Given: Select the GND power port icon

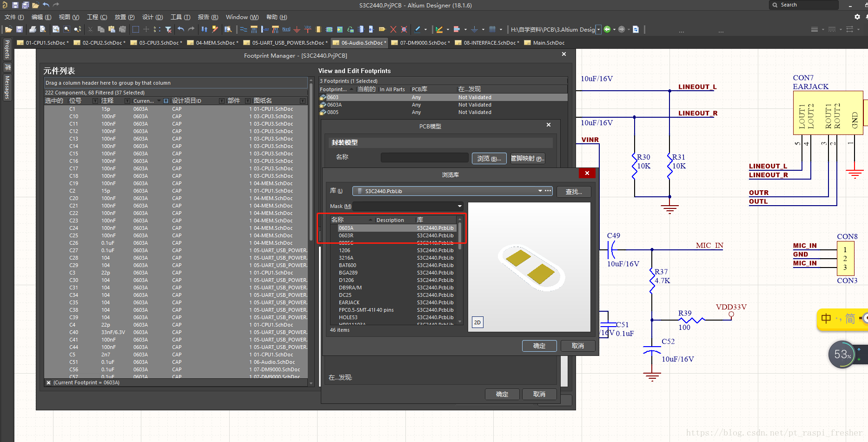Looking at the screenshot, I should point(297,29).
